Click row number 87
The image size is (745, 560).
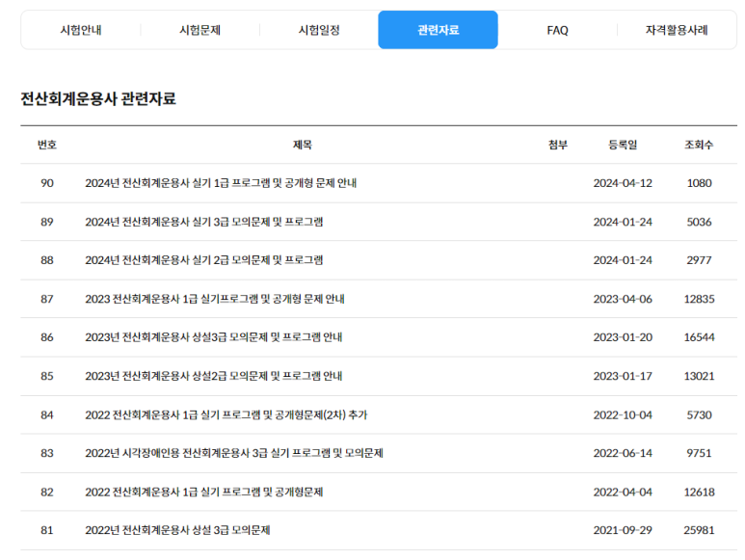[47, 299]
